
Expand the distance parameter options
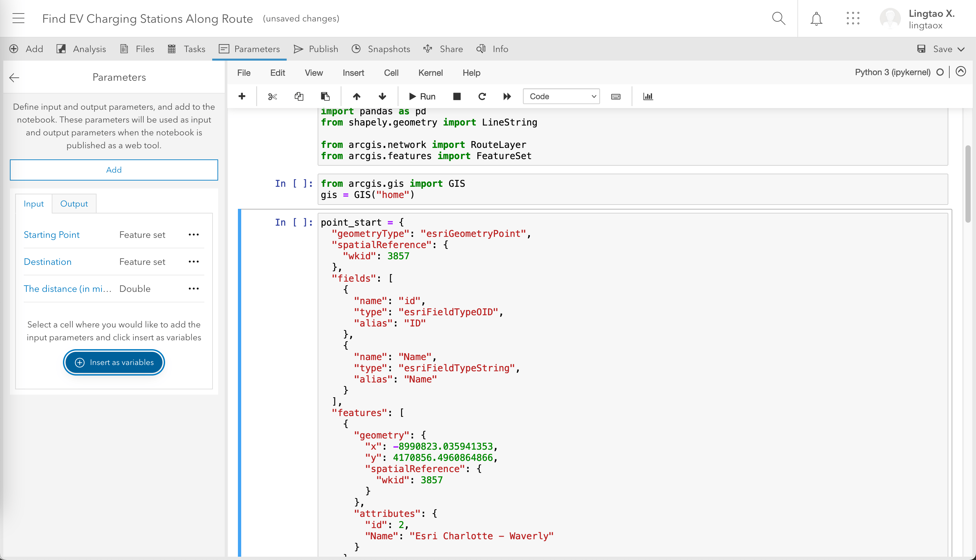(193, 289)
